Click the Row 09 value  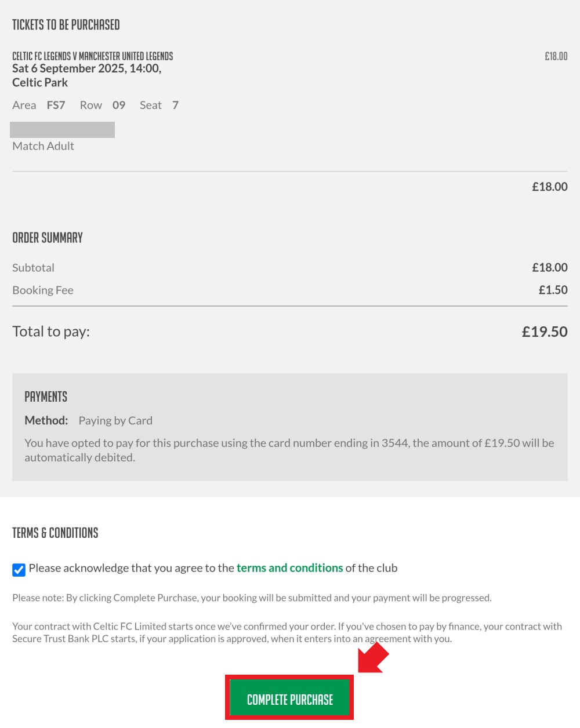tap(119, 105)
